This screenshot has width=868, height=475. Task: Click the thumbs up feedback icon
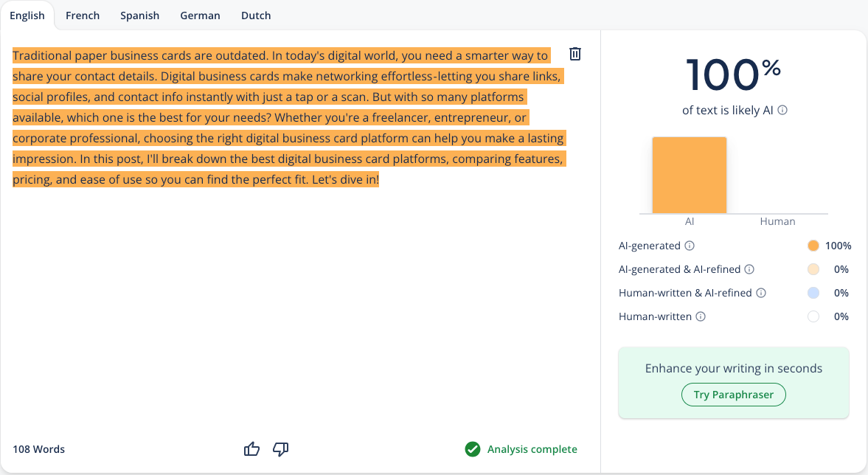(x=252, y=449)
